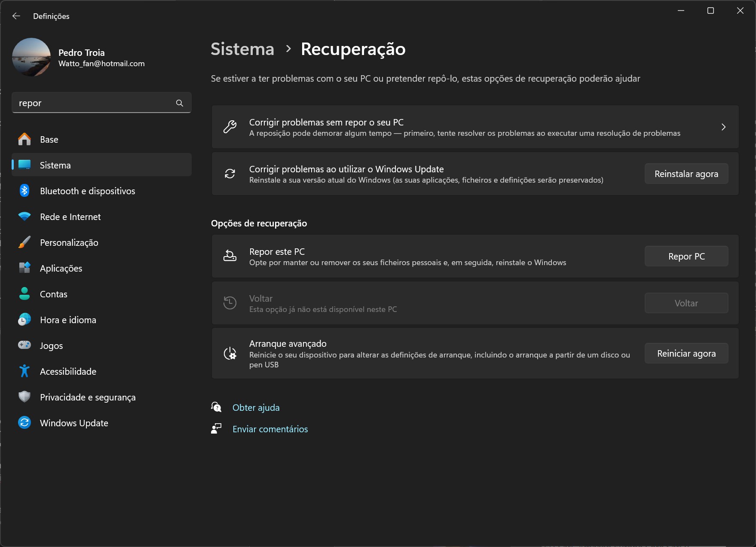
Task: Click the search field containing 'repor'
Action: [x=94, y=103]
